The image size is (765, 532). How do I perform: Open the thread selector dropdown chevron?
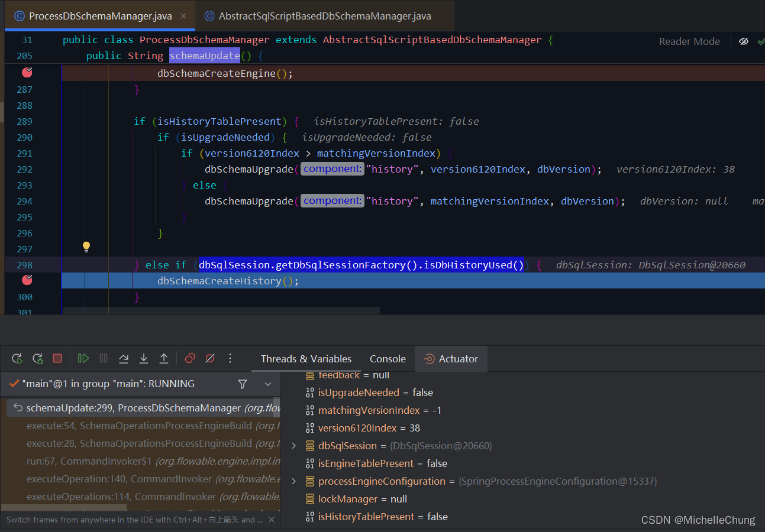(268, 384)
